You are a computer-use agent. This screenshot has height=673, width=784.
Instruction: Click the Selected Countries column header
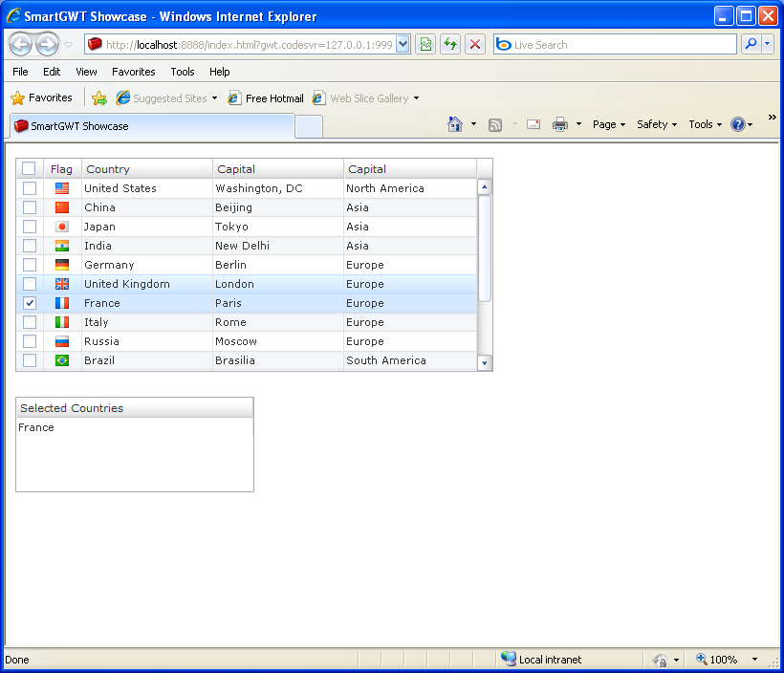click(x=135, y=408)
